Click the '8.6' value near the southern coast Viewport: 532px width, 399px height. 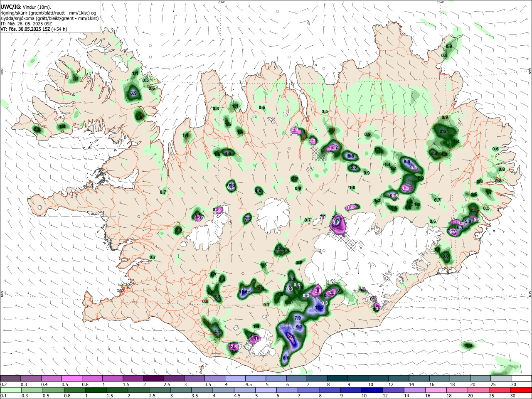pyautogui.click(x=286, y=358)
